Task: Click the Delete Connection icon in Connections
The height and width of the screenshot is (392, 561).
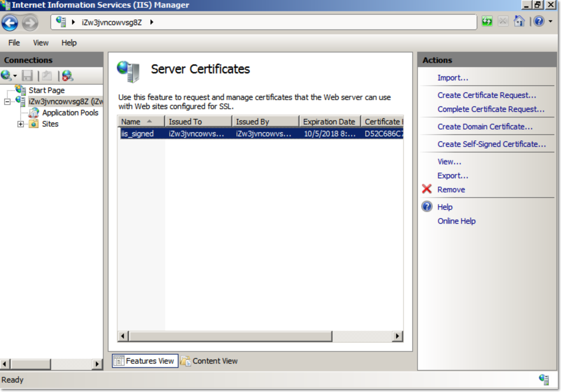Action: [x=67, y=76]
